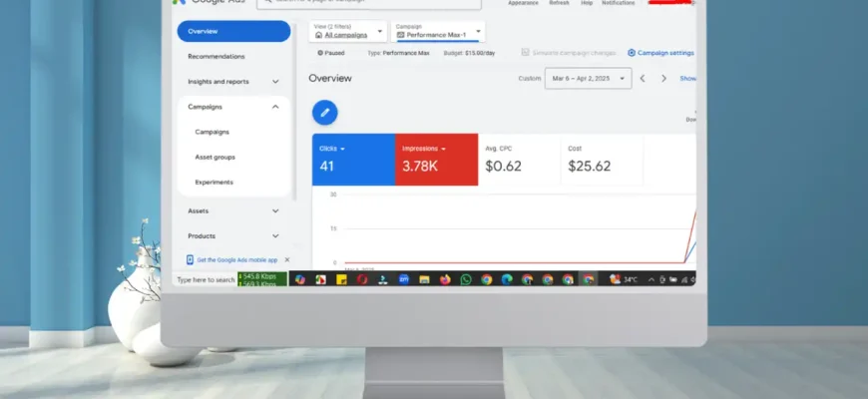Open Help in the top bar
The width and height of the screenshot is (868, 399).
pyautogui.click(x=587, y=3)
